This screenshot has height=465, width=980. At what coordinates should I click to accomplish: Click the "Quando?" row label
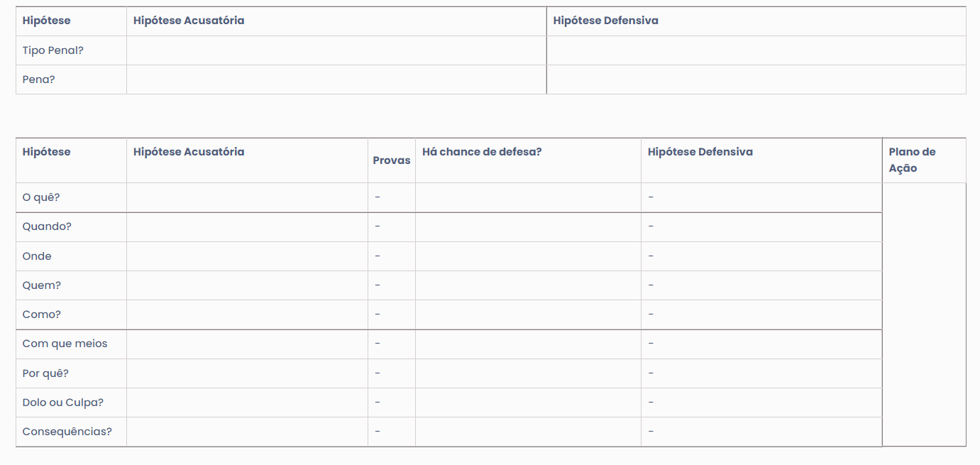pos(47,226)
